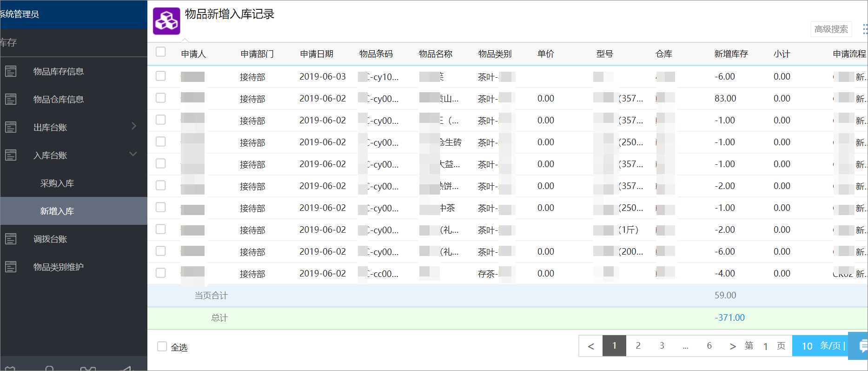Open the blue chat bubble icon

(x=860, y=346)
